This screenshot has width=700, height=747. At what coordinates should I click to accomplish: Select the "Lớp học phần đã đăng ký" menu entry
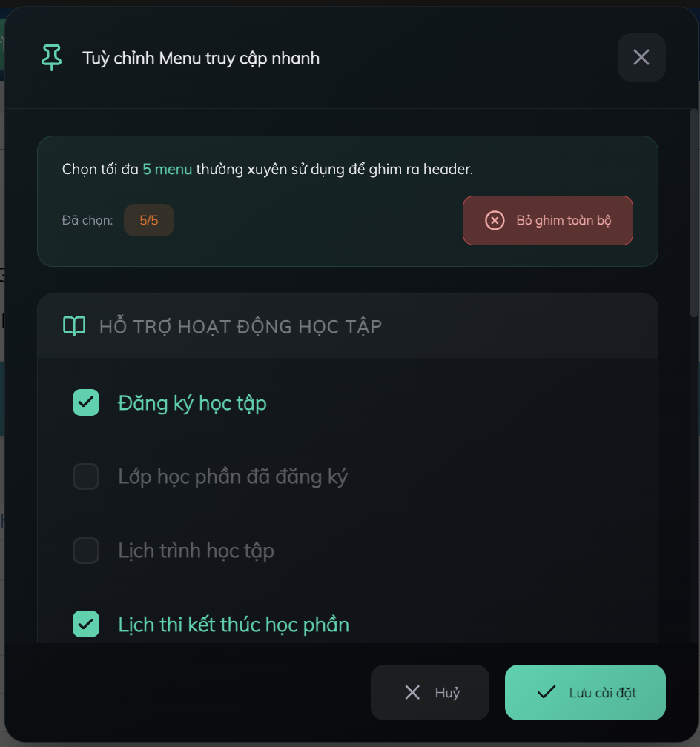[x=234, y=477]
